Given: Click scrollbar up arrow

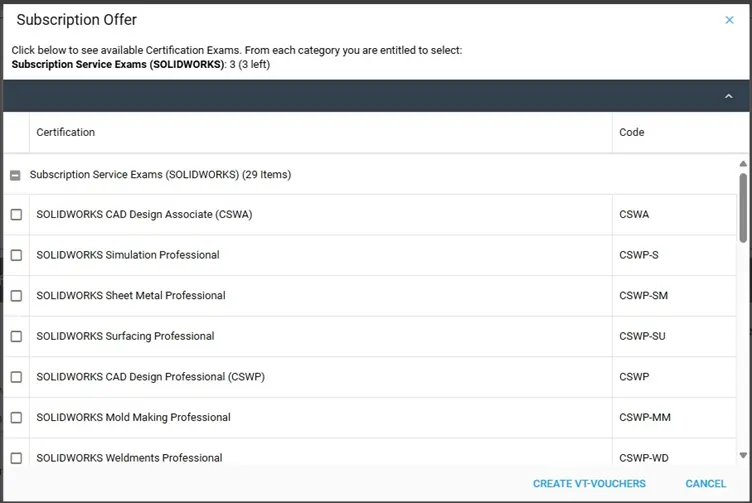Looking at the screenshot, I should coord(743,164).
